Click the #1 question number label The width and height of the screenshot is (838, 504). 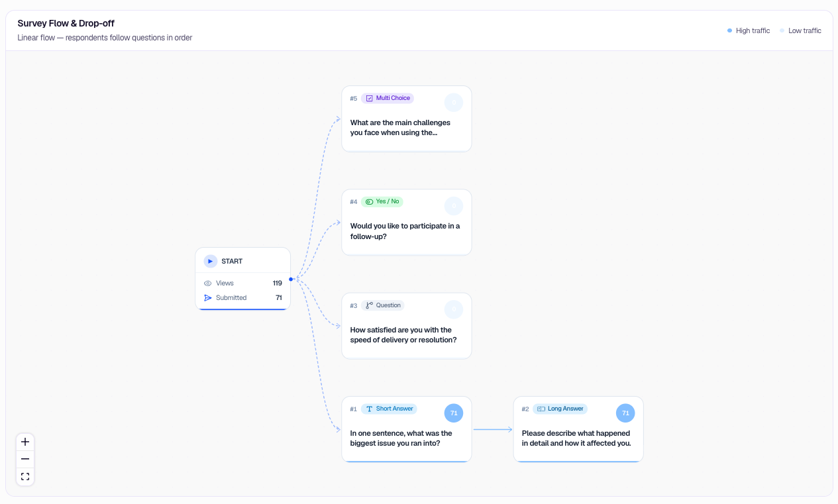click(x=354, y=409)
